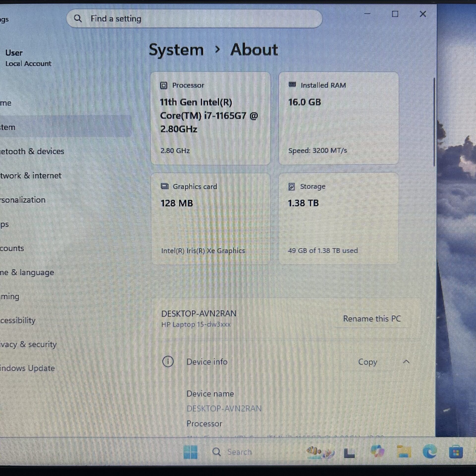Click the vertical scrollbar of the About page

pos(434,122)
